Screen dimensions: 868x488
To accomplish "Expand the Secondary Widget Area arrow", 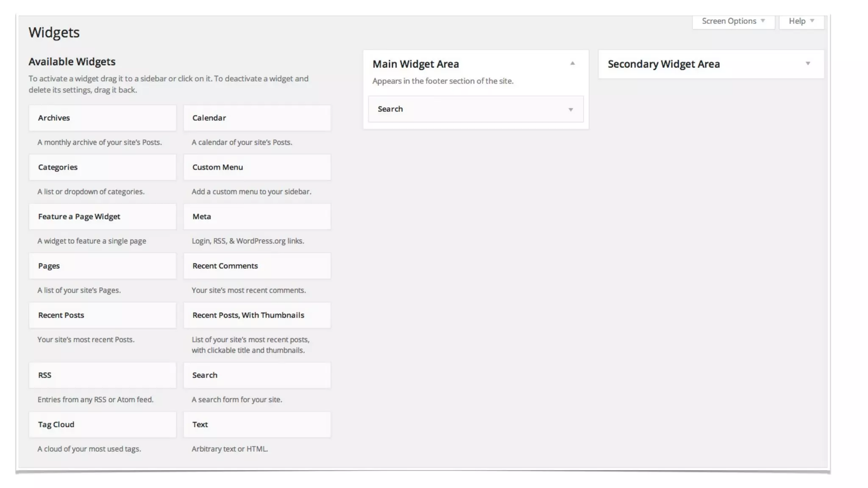I will pyautogui.click(x=807, y=64).
